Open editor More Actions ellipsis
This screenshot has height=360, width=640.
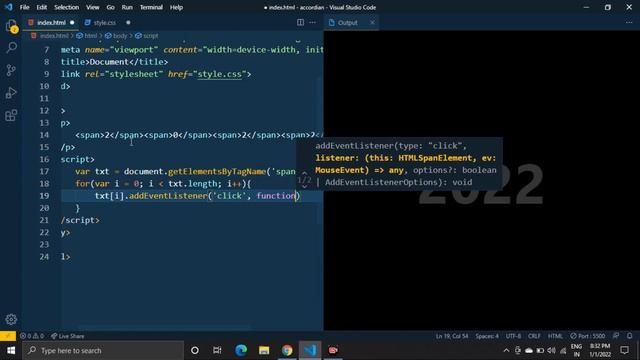click(x=313, y=22)
